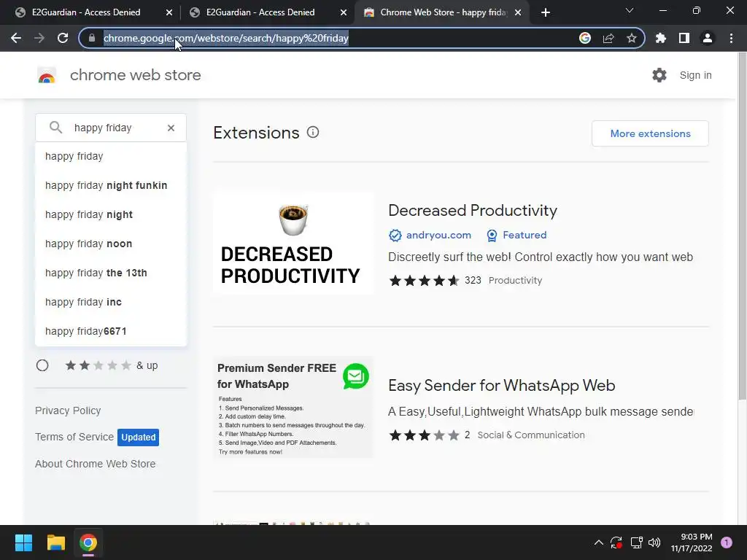Open Easy Sender for WhatsApp Web title
The height and width of the screenshot is (560, 747).
[502, 385]
